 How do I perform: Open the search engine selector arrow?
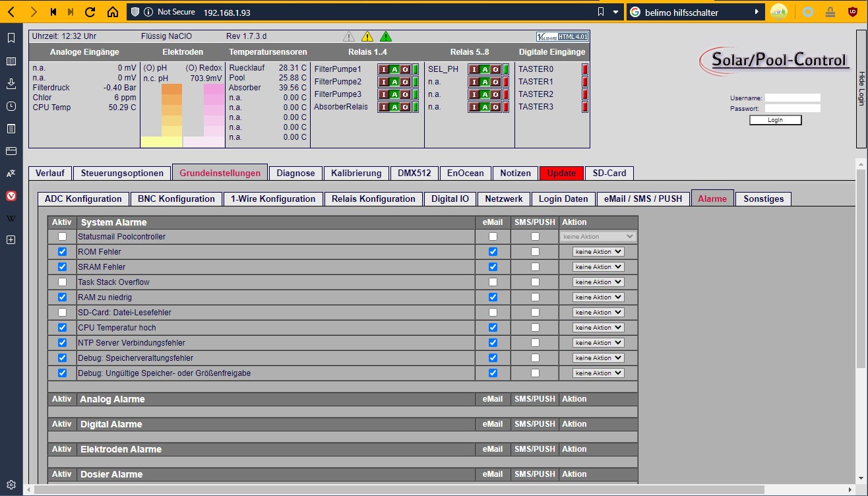[757, 12]
